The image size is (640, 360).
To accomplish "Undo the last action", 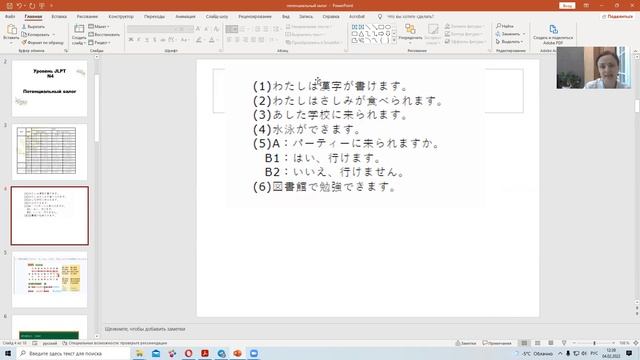I will 19,6.
